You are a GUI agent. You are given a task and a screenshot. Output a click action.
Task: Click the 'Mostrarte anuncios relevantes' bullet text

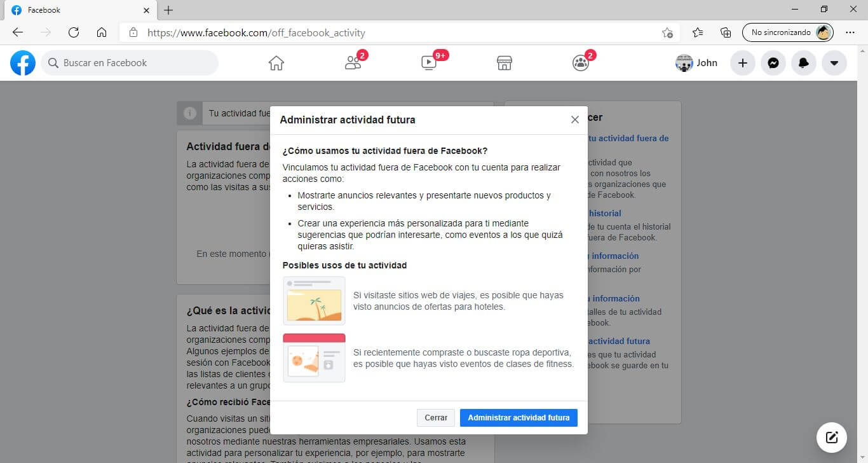(x=424, y=201)
